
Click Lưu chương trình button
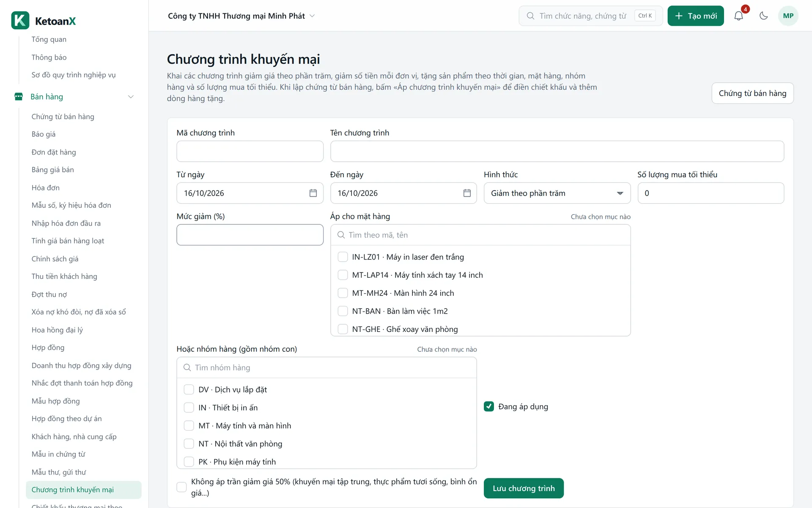pos(524,488)
